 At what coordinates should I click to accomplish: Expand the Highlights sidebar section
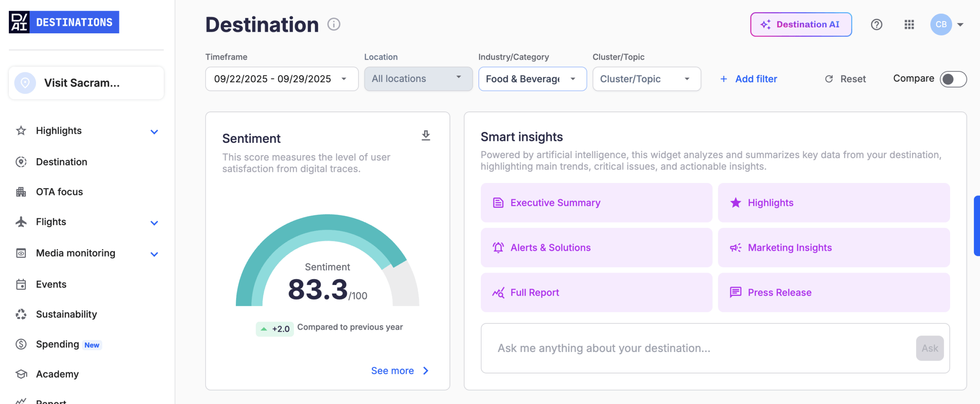click(x=154, y=132)
